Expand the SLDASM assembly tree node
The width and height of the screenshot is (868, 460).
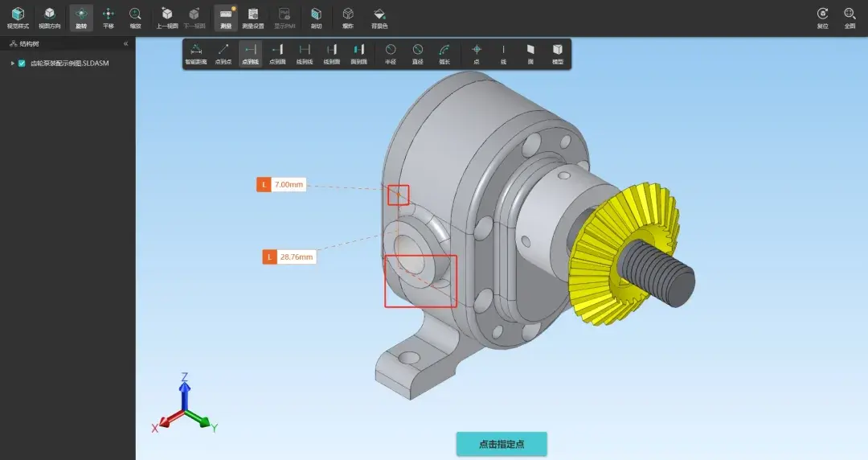(12, 64)
